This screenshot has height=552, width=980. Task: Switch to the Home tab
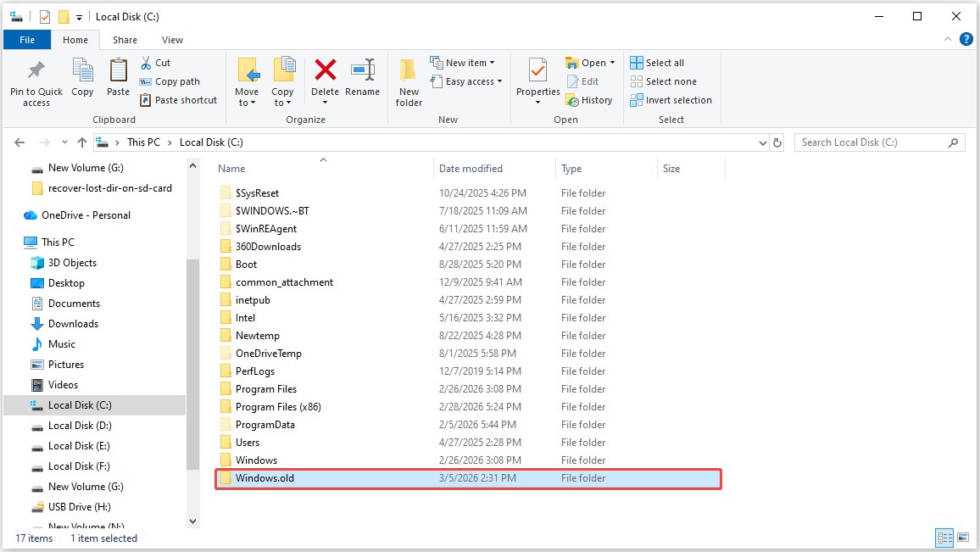tap(75, 40)
